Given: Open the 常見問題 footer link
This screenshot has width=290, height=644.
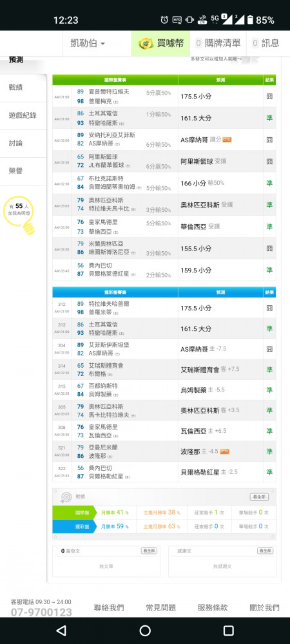Looking at the screenshot, I should pyautogui.click(x=160, y=607).
